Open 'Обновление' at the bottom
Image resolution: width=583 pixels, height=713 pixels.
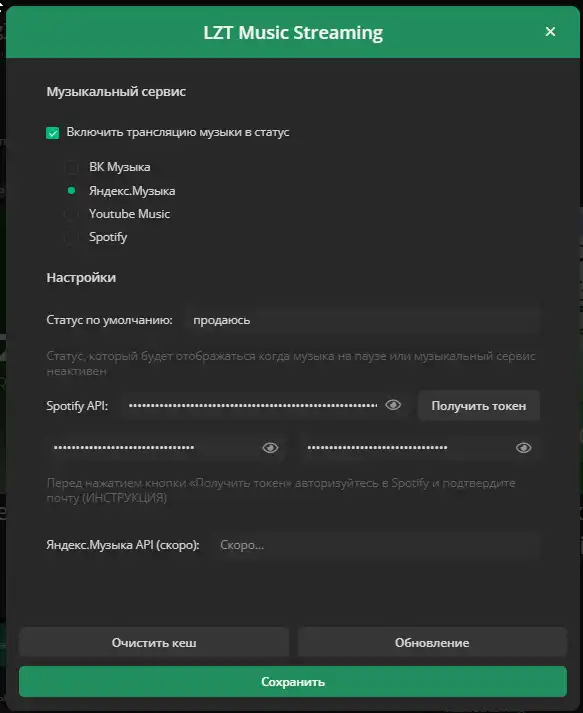432,642
